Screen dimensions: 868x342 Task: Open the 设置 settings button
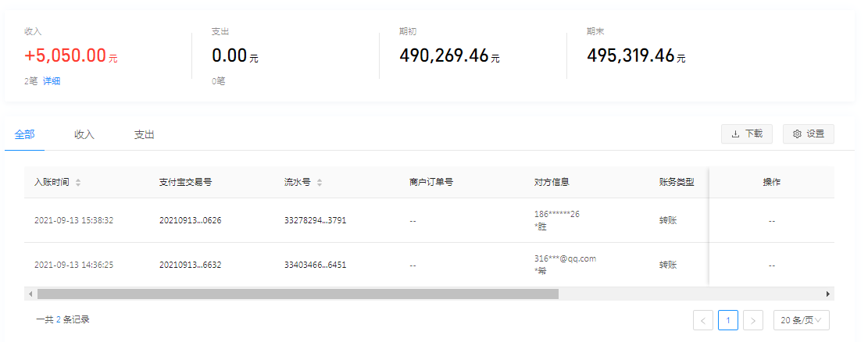pyautogui.click(x=808, y=134)
